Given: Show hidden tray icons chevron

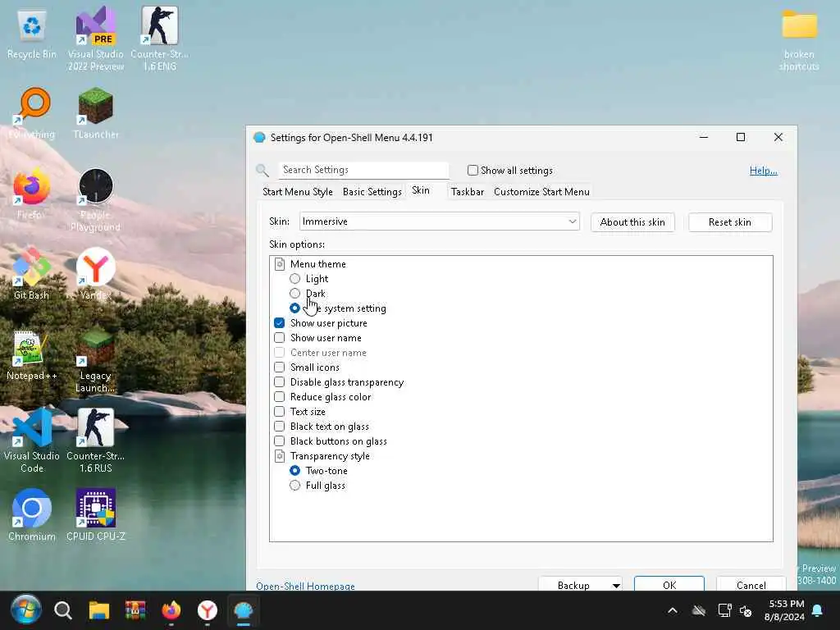Looking at the screenshot, I should 673,610.
